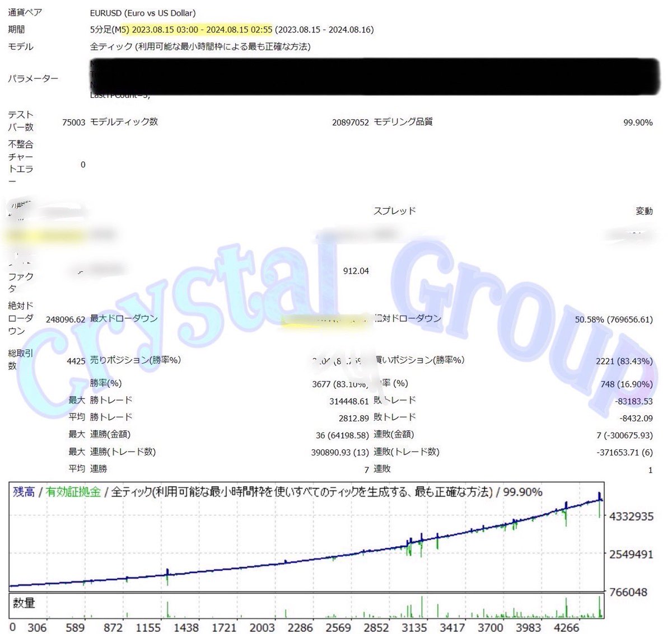Click the x-axis label '4266'

click(x=567, y=628)
